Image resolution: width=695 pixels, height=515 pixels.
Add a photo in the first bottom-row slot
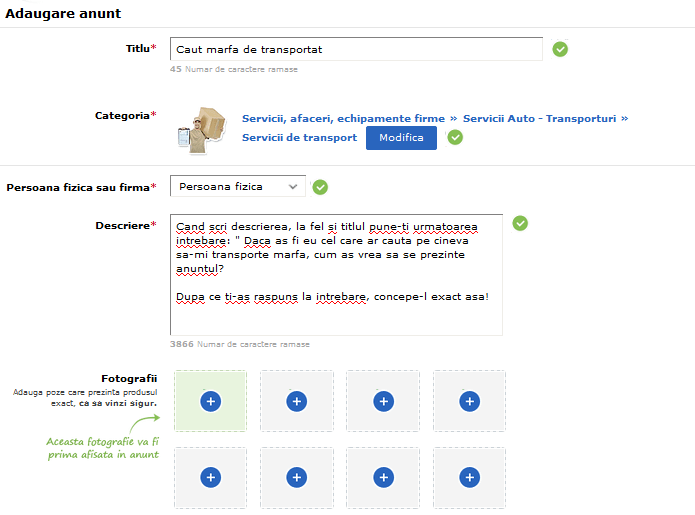pyautogui.click(x=211, y=477)
